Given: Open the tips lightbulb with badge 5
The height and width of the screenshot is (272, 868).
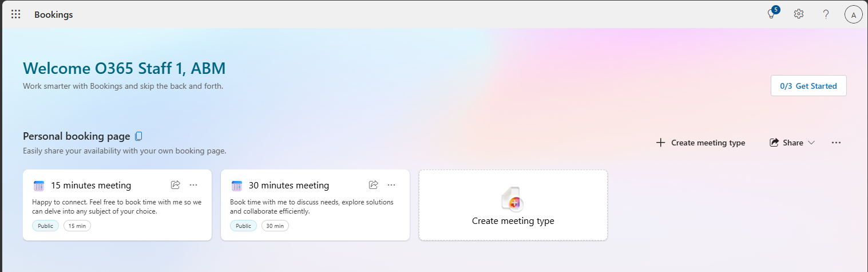Looking at the screenshot, I should tap(772, 14).
